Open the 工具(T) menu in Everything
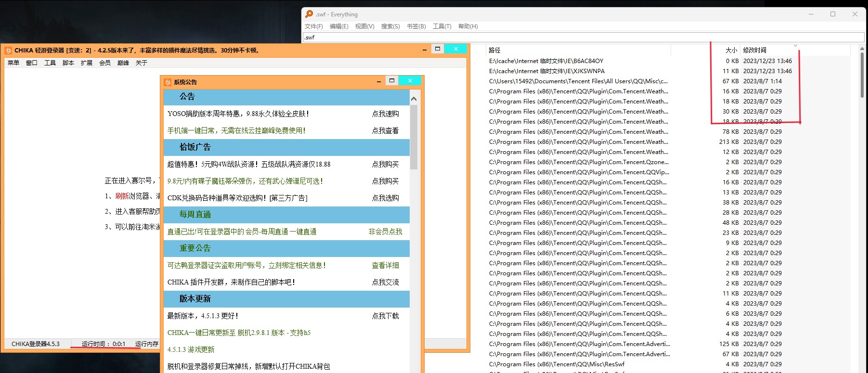Viewport: 868px width, 373px height. [442, 26]
